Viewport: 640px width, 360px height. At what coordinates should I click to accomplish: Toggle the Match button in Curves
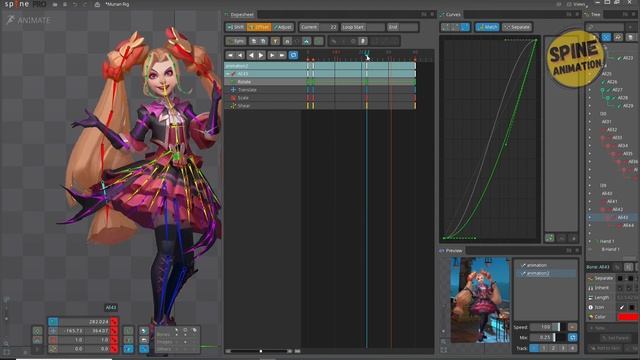coord(487,27)
